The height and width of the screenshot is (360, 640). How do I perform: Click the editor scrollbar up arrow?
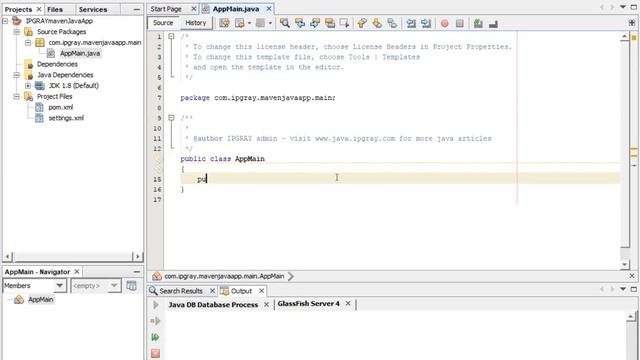pyautogui.click(x=624, y=37)
